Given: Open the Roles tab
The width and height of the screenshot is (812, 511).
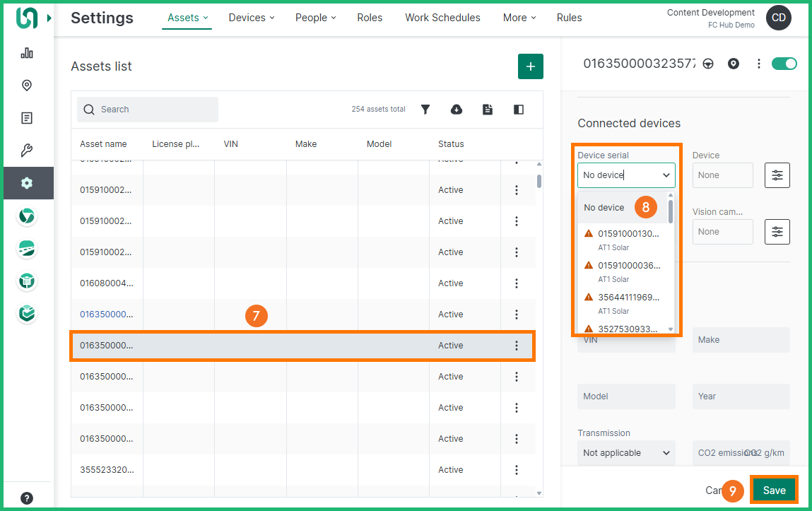Looking at the screenshot, I should tap(370, 18).
